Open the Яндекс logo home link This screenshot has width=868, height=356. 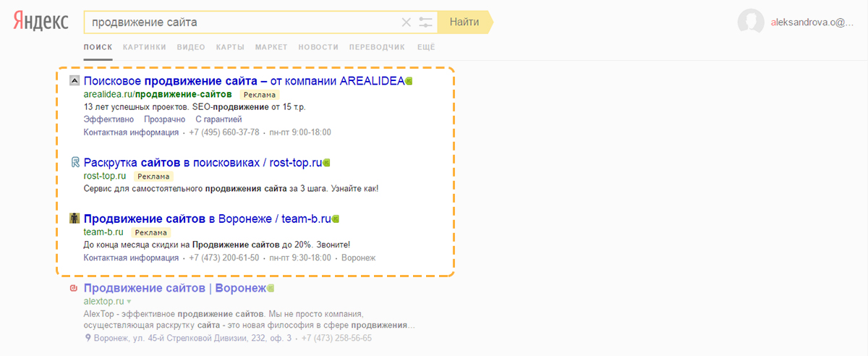(x=41, y=22)
